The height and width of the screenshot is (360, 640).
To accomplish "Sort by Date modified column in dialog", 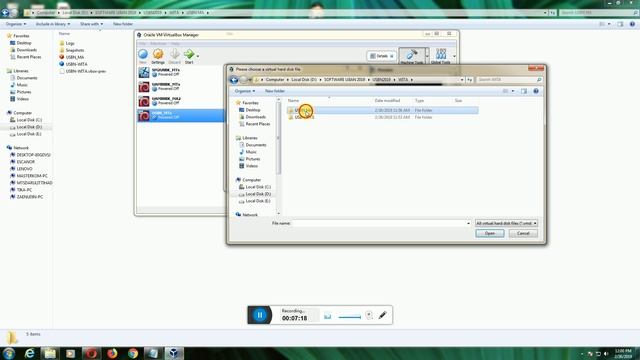I will [x=387, y=100].
